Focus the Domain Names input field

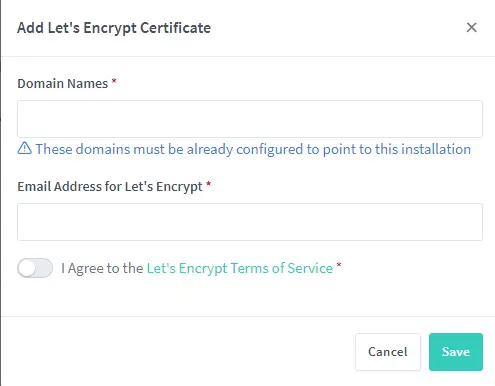coord(250,119)
